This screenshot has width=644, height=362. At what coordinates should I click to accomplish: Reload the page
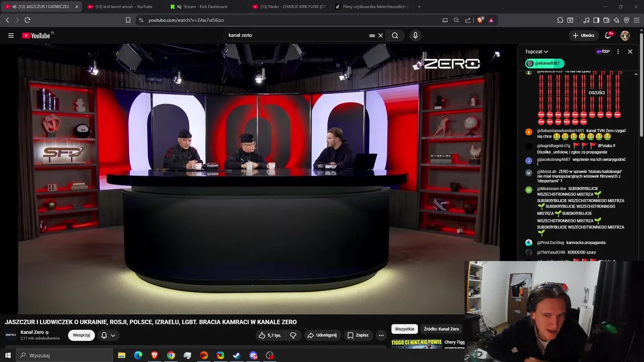click(27, 20)
